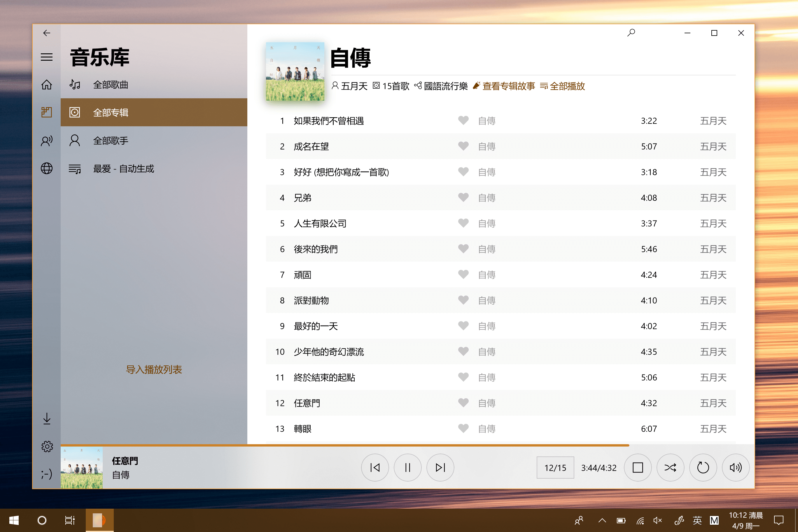Viewport: 798px width, 532px height.
Task: Open the settings gear icon
Action: pos(47,447)
